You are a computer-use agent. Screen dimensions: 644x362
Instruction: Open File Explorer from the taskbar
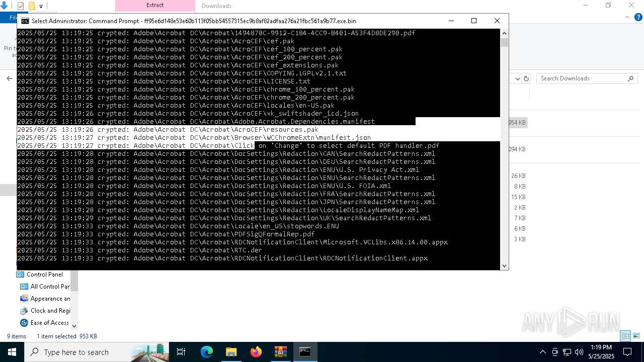click(x=231, y=352)
